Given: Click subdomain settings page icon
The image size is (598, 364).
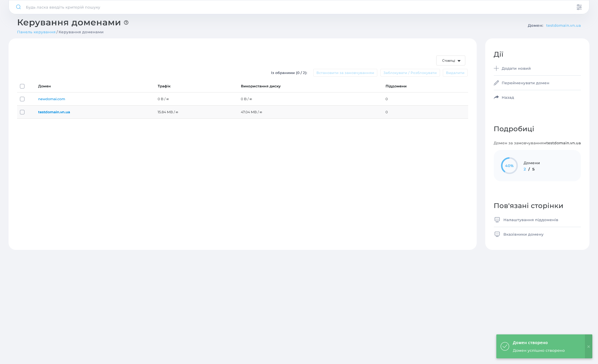Looking at the screenshot, I should 497,220.
